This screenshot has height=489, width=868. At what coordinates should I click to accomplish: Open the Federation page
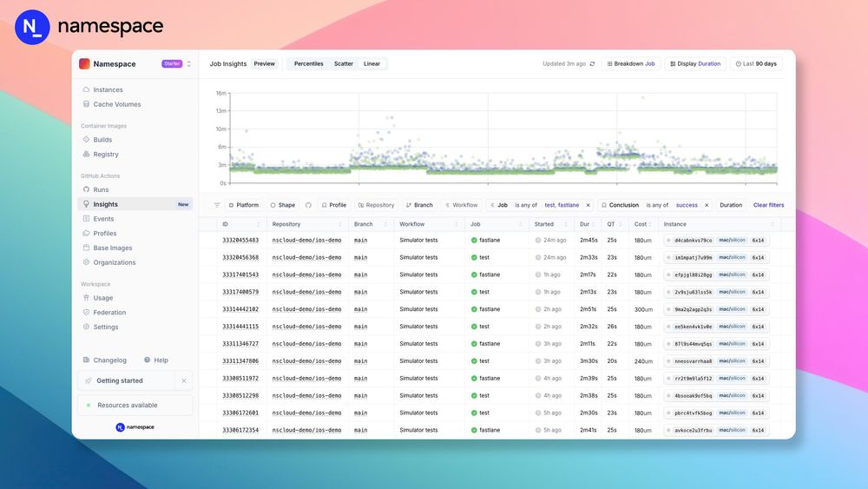point(109,313)
